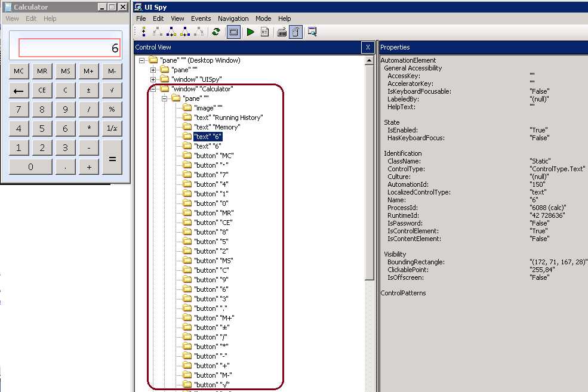The image size is (588, 392).
Task: Click the 1/x reciprocal button in Calculator
Action: coord(112,128)
